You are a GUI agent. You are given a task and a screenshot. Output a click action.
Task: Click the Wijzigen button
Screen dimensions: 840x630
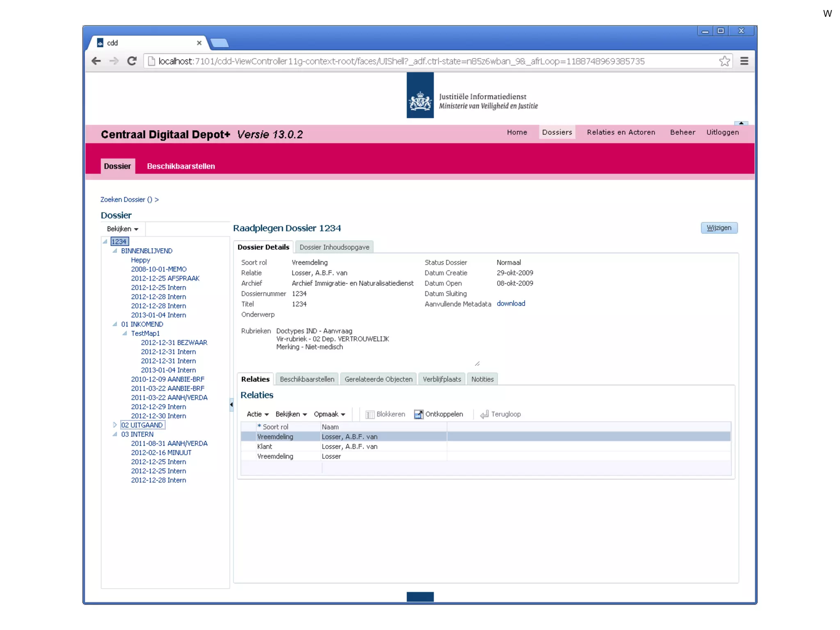pos(719,228)
